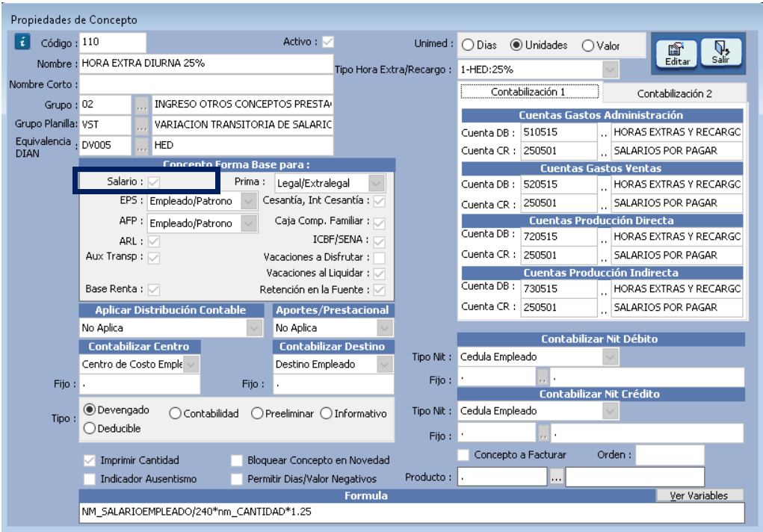Viewport: 763px width, 532px height.
Task: Open Grupo lookup ellipsis button
Action: (141, 105)
